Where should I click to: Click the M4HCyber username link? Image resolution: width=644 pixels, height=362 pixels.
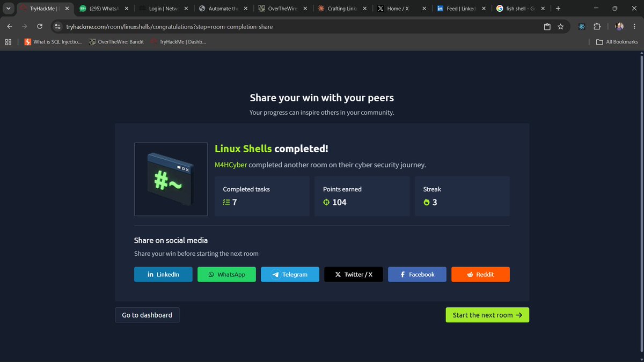(231, 165)
